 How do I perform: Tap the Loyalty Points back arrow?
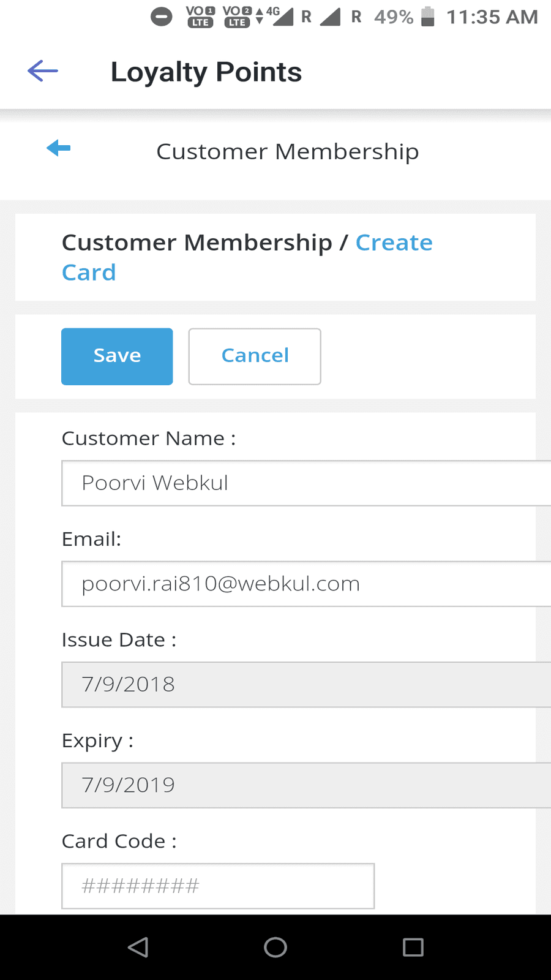click(43, 71)
